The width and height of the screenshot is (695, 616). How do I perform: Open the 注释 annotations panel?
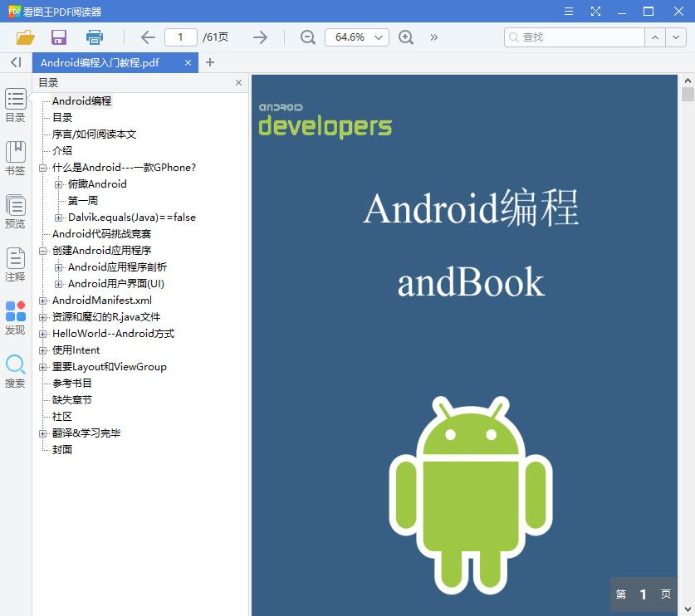15,263
